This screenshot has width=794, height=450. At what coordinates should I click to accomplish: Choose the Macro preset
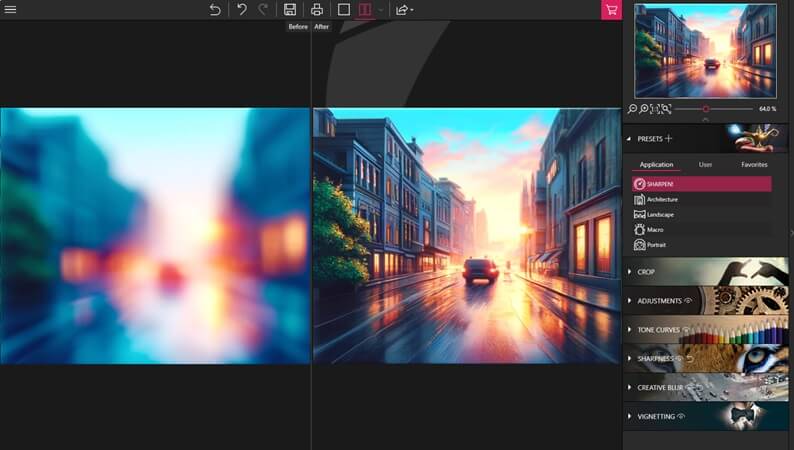(x=702, y=230)
